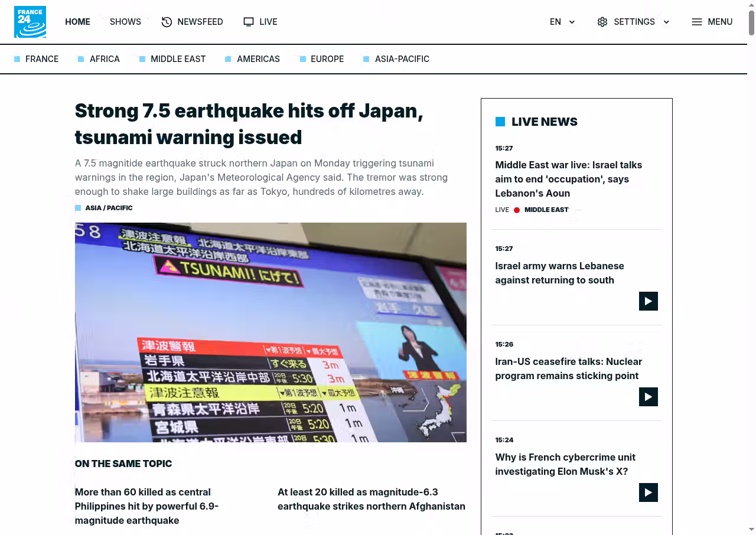Open the Asia-Pacific region tab
This screenshot has width=756, height=535.
point(402,59)
